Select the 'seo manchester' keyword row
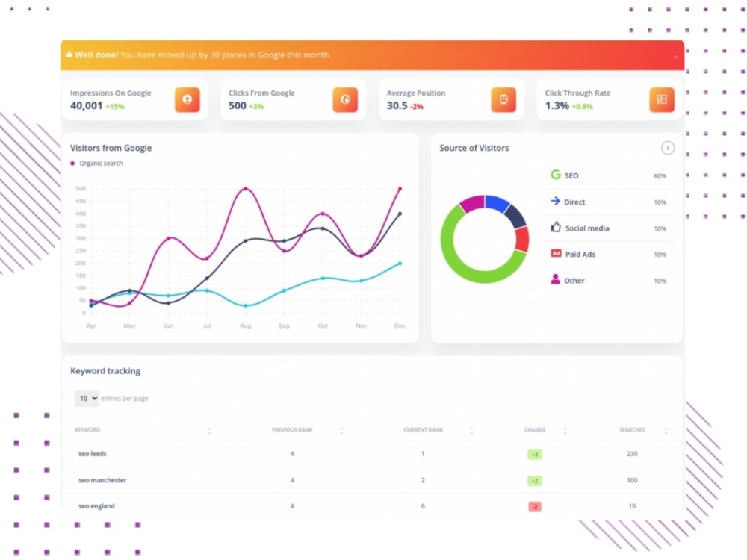747x560 pixels. pos(373,480)
